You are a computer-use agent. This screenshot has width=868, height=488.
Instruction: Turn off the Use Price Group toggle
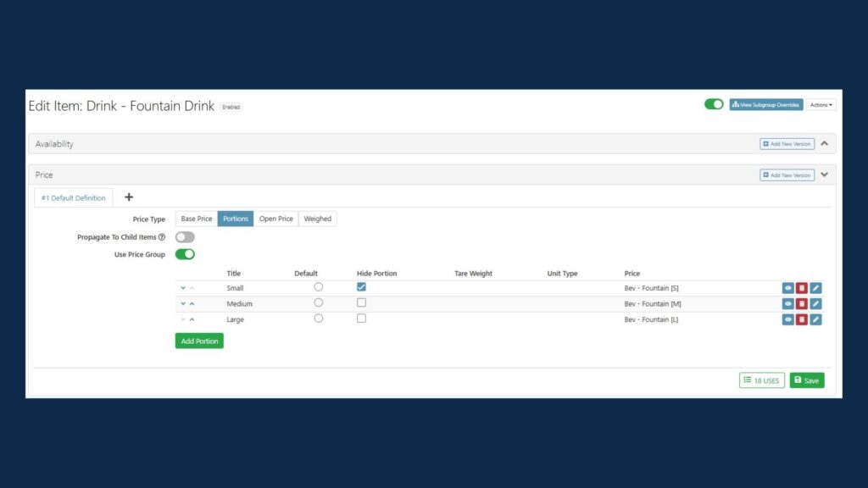coord(185,254)
